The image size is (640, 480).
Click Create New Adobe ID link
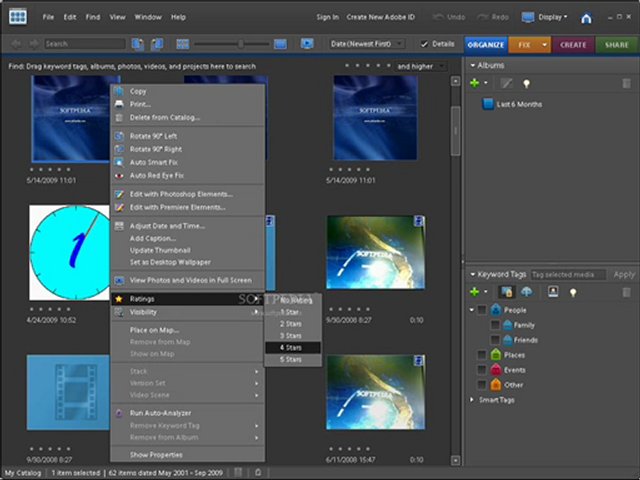pos(380,17)
